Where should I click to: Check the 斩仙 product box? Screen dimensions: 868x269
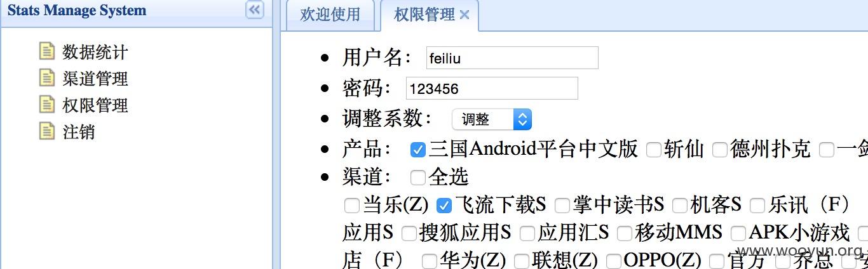(653, 150)
